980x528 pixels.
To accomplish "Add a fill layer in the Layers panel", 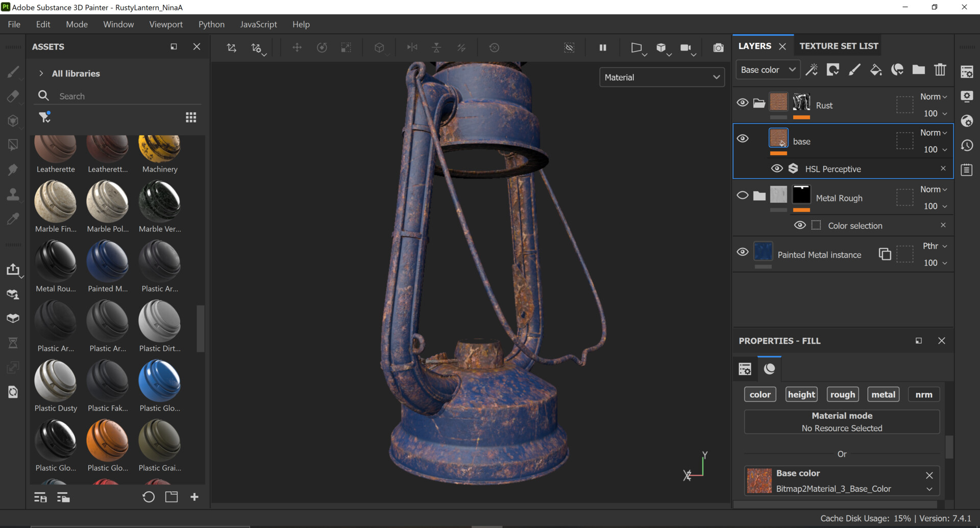I will click(876, 69).
